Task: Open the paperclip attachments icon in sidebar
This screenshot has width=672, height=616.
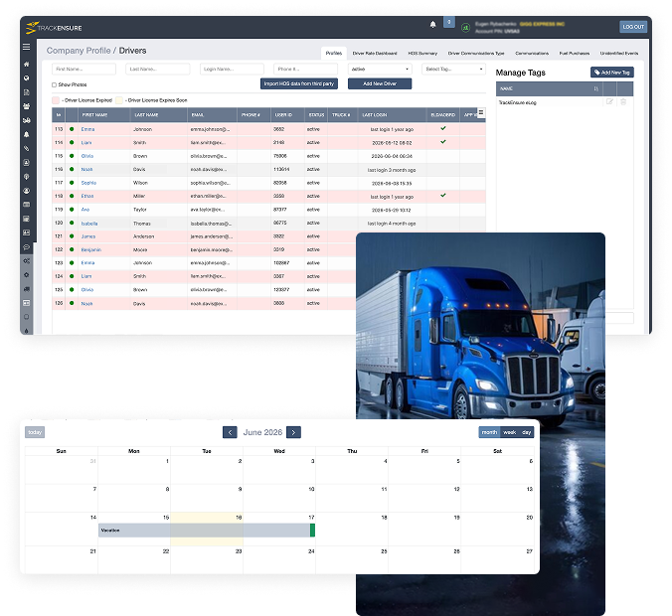Action: (x=27, y=149)
